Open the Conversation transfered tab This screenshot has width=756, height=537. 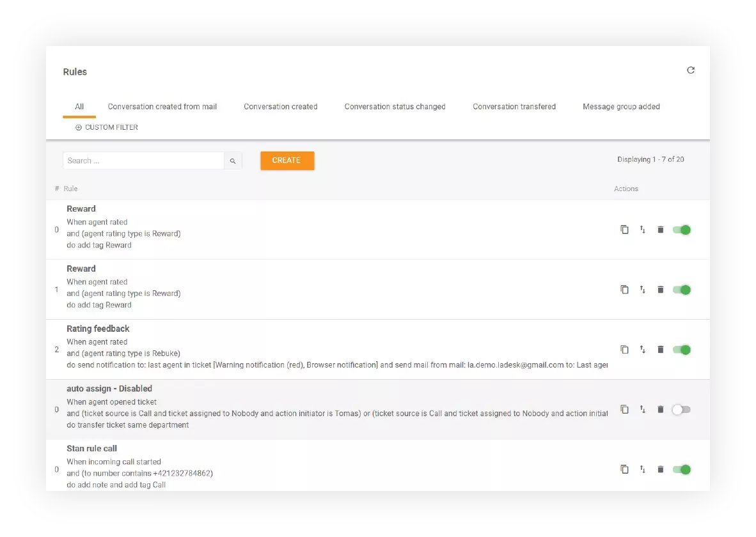tap(514, 107)
